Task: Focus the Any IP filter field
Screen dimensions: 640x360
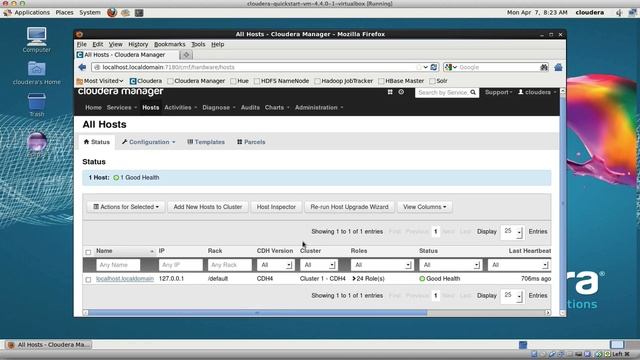Action: (x=180, y=265)
